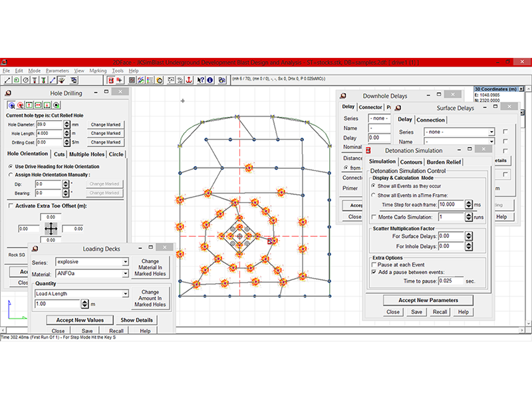Image resolution: width=532 pixels, height=399 pixels.
Task: Open the Loading Decks Series dropdown
Action: click(124, 261)
